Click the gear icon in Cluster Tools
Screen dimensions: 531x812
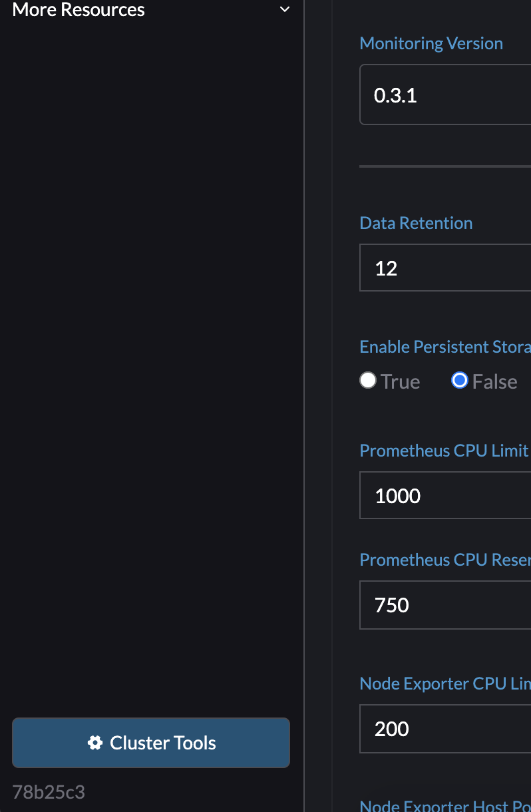(x=95, y=743)
